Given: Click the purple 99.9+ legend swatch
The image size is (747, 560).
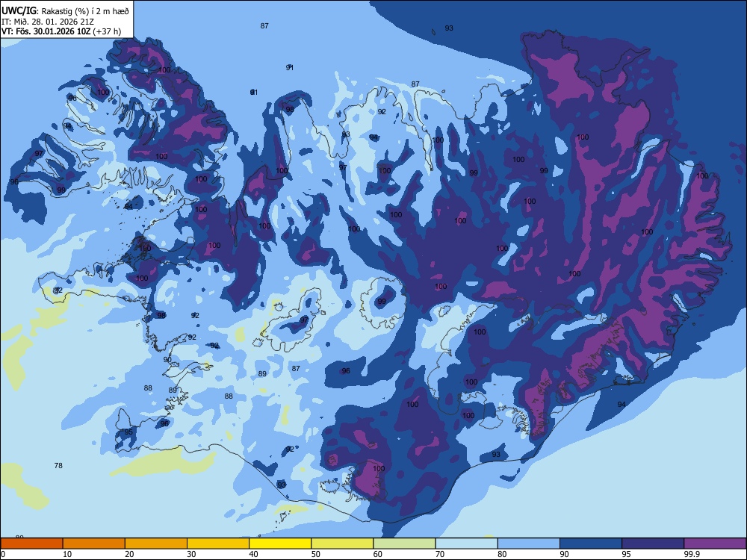Looking at the screenshot, I should pyautogui.click(x=715, y=544).
